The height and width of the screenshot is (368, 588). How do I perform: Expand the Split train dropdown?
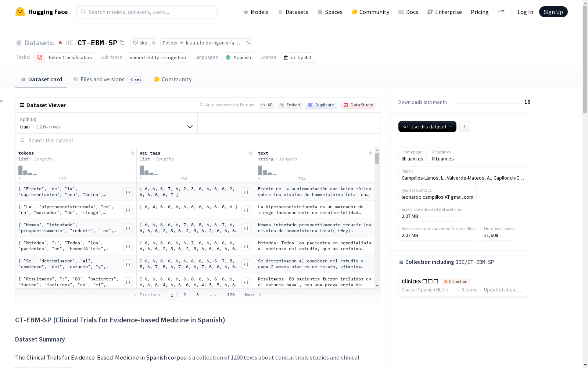tap(107, 123)
